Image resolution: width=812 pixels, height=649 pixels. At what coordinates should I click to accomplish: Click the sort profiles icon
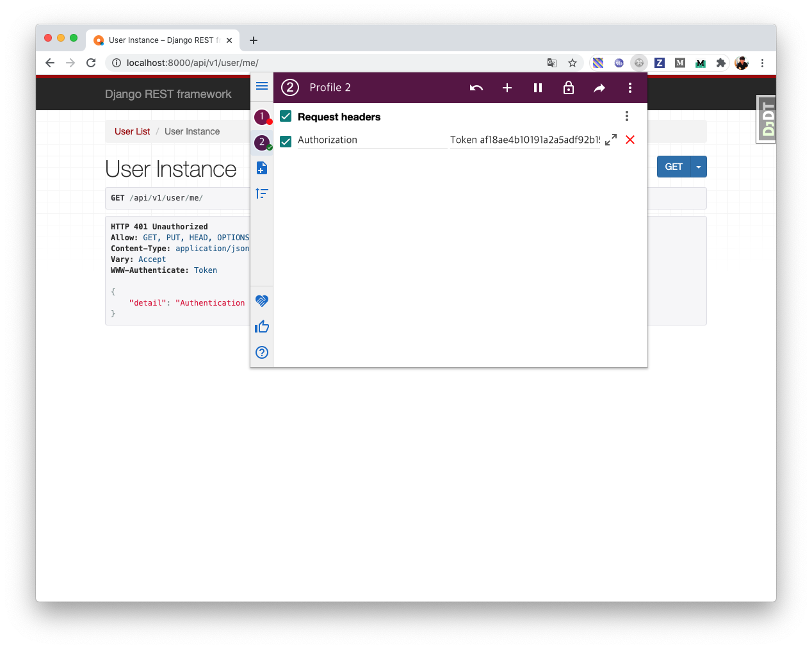pyautogui.click(x=262, y=193)
